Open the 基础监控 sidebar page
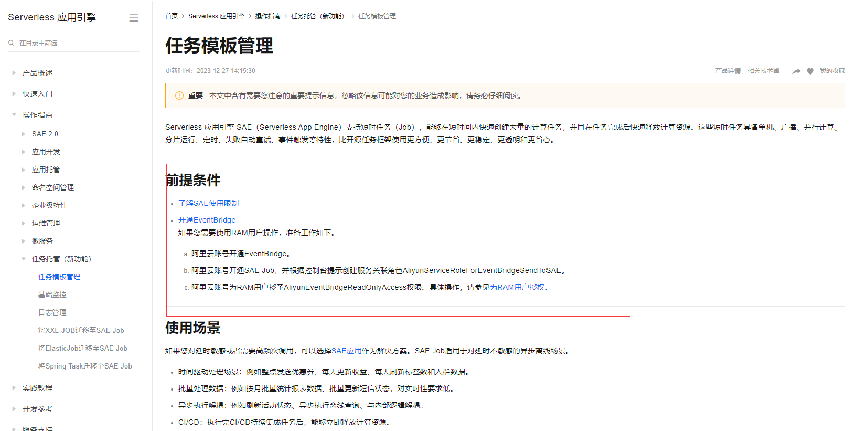Image resolution: width=868 pixels, height=431 pixels. coord(52,295)
